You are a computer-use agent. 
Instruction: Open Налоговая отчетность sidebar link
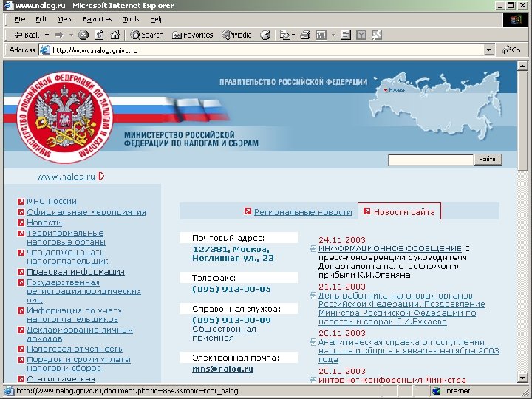click(75, 349)
